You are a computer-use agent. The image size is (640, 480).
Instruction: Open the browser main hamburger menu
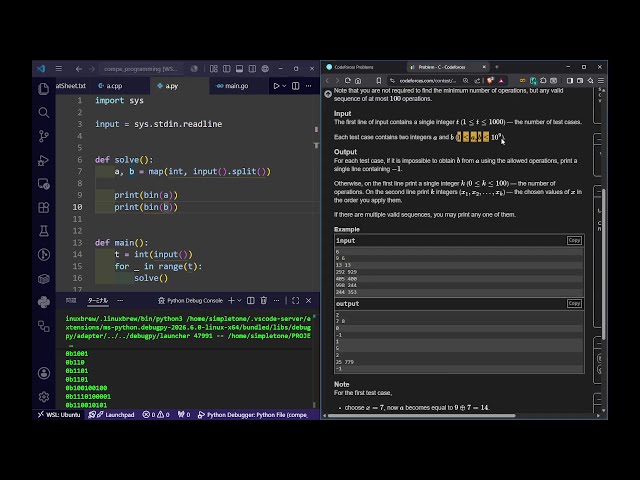coord(601,81)
